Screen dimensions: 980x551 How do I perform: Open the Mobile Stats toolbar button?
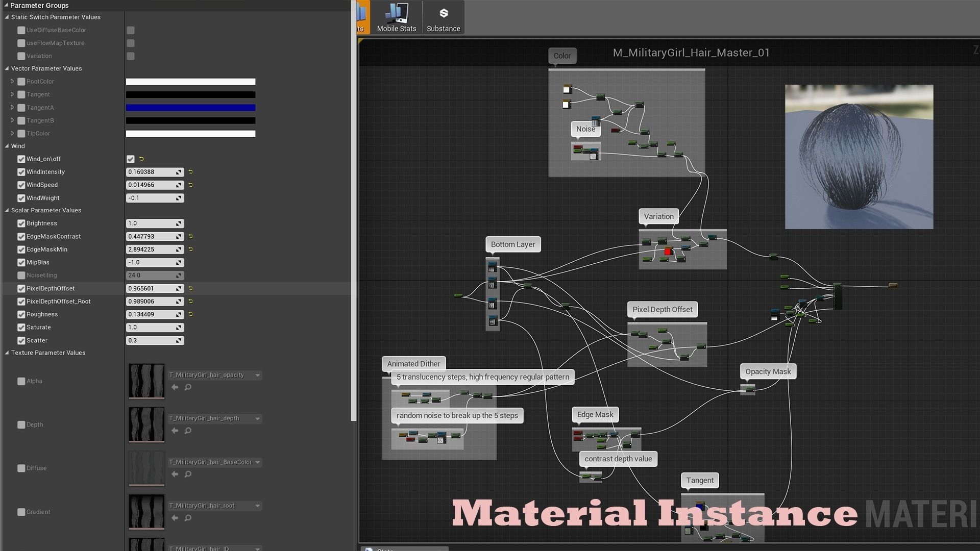pos(397,18)
